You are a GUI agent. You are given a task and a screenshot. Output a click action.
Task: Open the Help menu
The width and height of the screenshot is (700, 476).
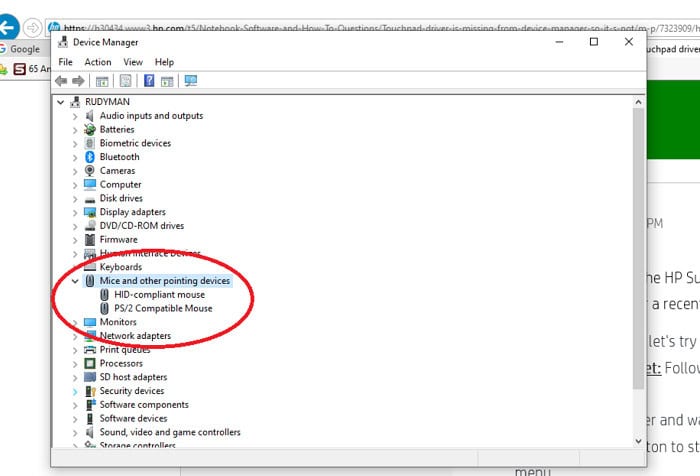[x=164, y=62]
